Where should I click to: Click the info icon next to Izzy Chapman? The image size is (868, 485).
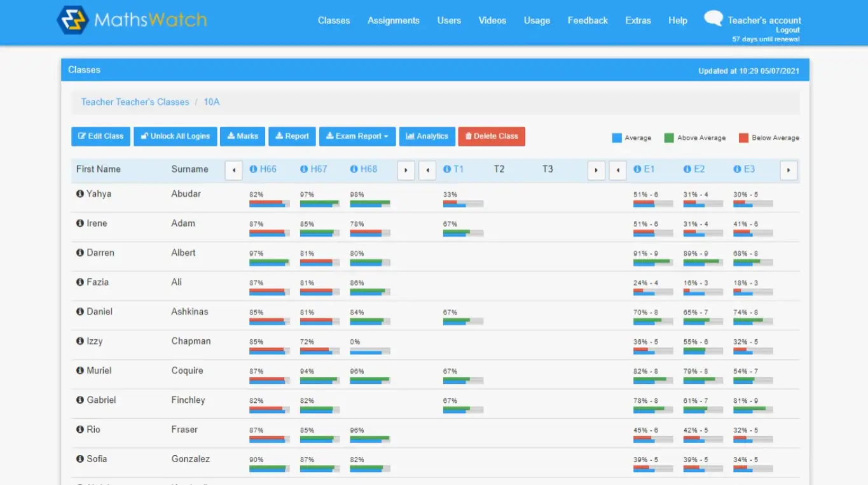point(79,341)
